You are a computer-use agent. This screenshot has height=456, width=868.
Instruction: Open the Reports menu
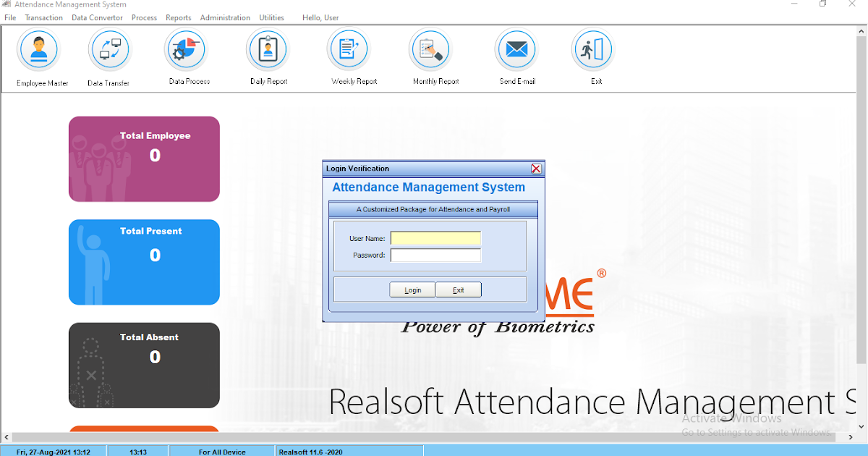[x=178, y=17]
